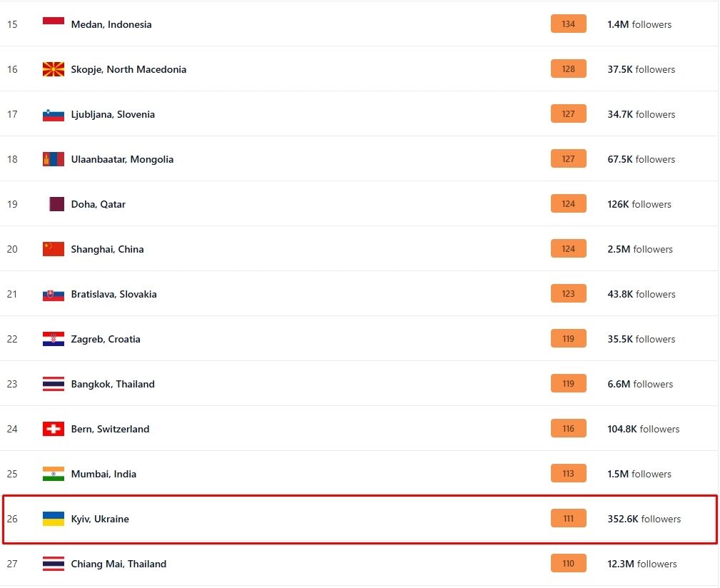720x588 pixels.
Task: Click the orange 134 AQI badge
Action: tap(568, 24)
